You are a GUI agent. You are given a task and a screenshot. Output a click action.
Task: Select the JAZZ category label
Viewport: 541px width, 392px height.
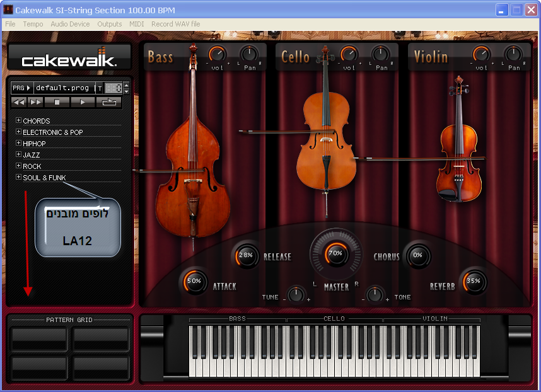[x=32, y=155]
